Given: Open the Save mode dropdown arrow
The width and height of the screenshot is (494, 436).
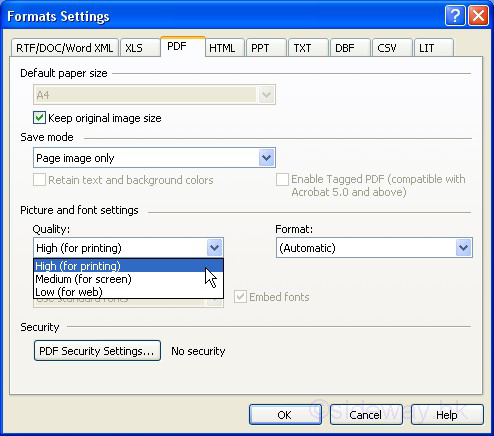Looking at the screenshot, I should click(x=266, y=158).
